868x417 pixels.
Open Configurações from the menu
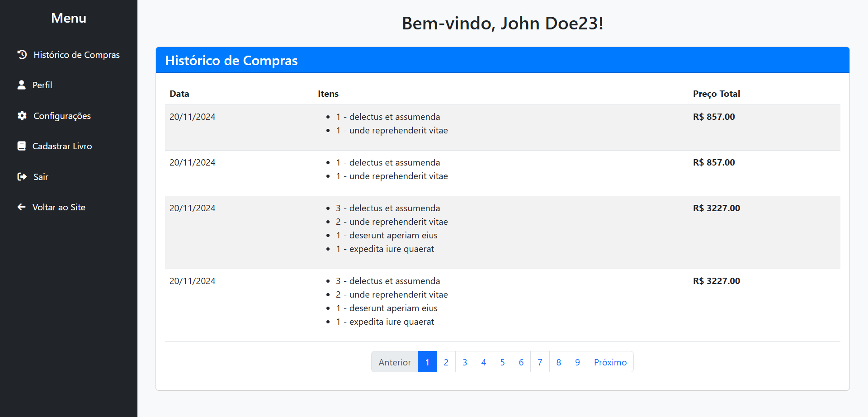click(x=62, y=115)
